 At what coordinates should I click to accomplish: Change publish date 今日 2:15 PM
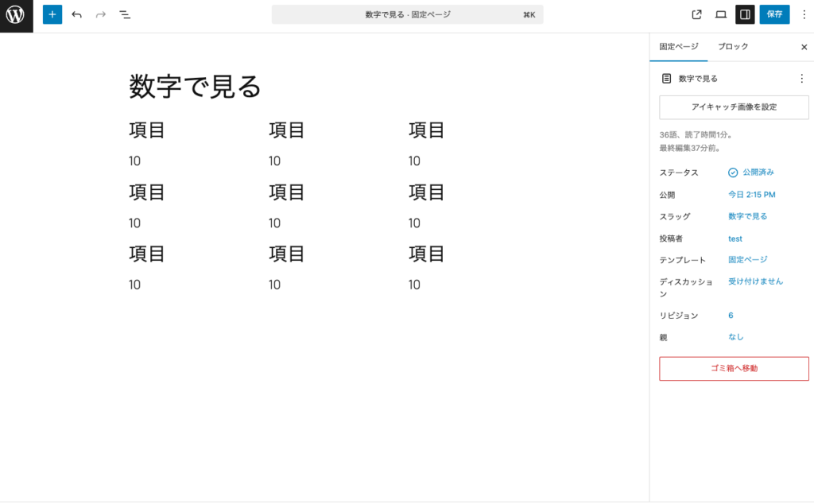click(751, 195)
